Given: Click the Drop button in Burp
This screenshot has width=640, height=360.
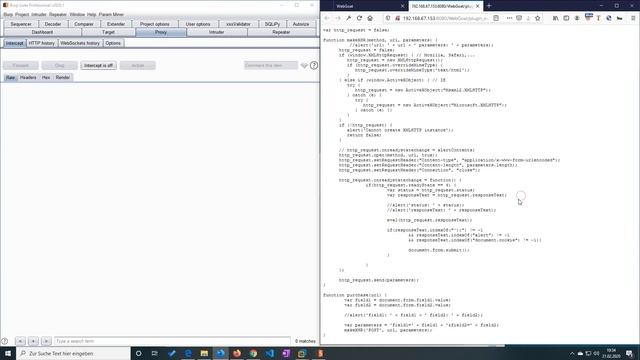Looking at the screenshot, I should [60, 65].
